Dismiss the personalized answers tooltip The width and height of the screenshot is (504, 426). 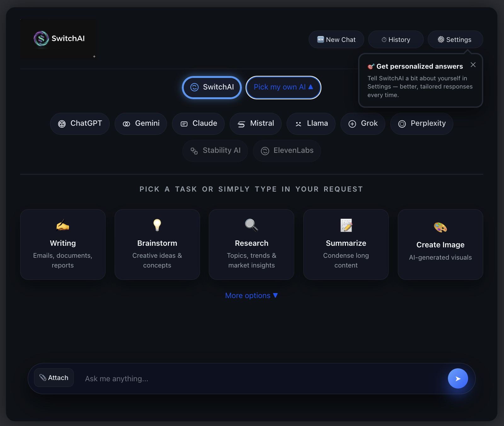click(x=473, y=65)
